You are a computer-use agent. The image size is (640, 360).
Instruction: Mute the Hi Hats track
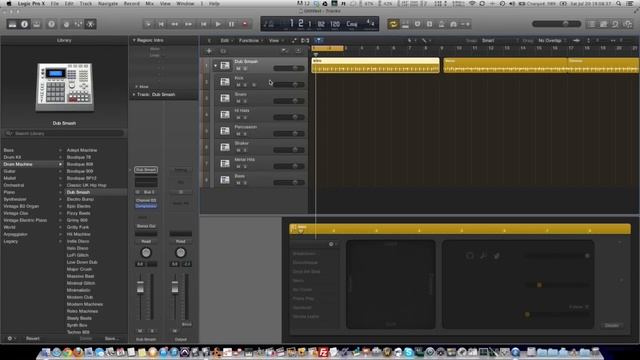coord(238,118)
